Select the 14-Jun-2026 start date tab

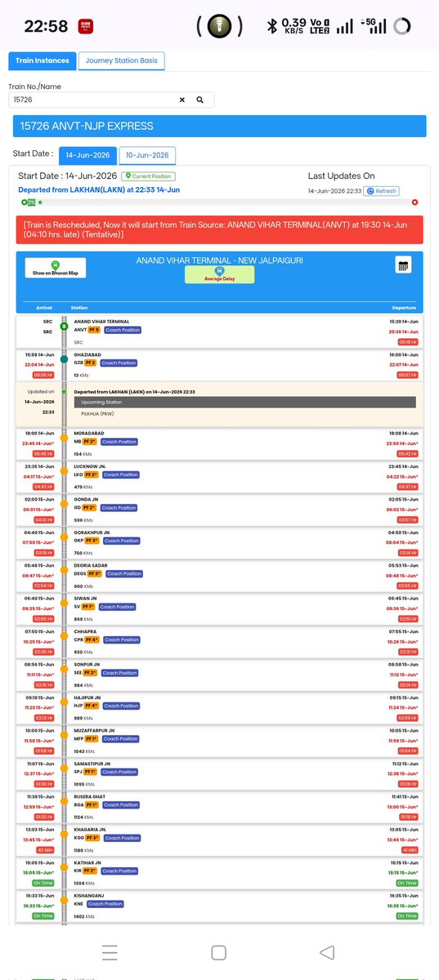87,155
